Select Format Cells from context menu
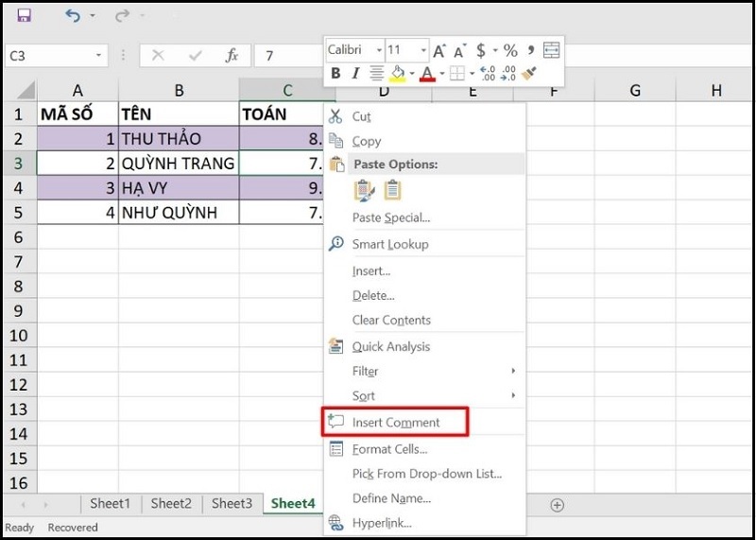 (389, 449)
